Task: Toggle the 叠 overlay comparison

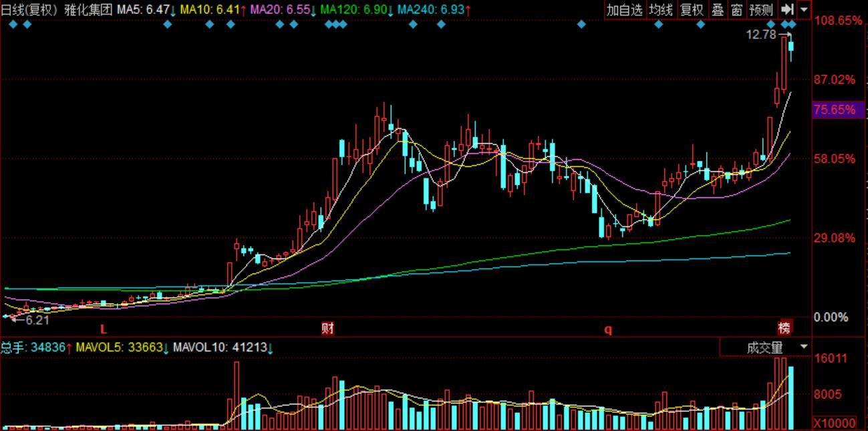Action: pyautogui.click(x=717, y=9)
